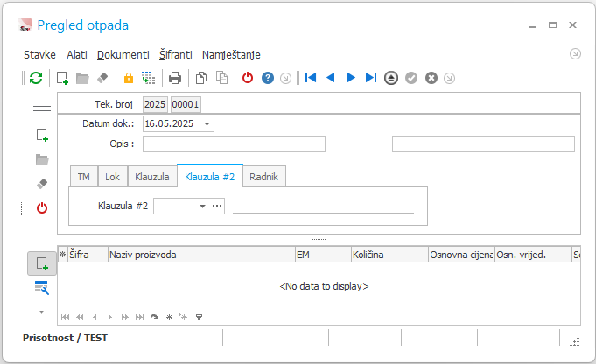
Task: Switch to the Lok tab
Action: coord(113,177)
